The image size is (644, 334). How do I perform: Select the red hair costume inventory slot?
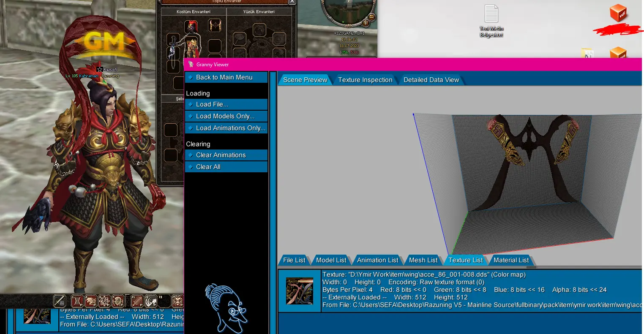tap(191, 27)
